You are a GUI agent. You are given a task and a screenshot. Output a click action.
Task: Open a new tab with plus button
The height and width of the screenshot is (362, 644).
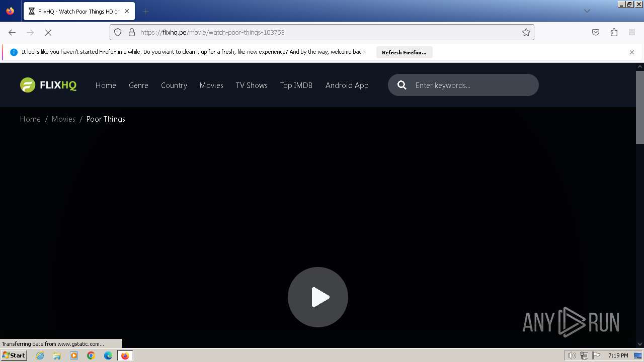(x=145, y=11)
